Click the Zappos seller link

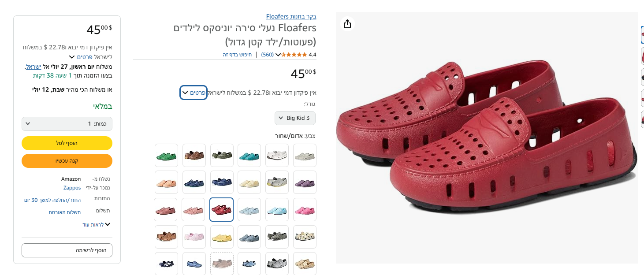coord(72,188)
